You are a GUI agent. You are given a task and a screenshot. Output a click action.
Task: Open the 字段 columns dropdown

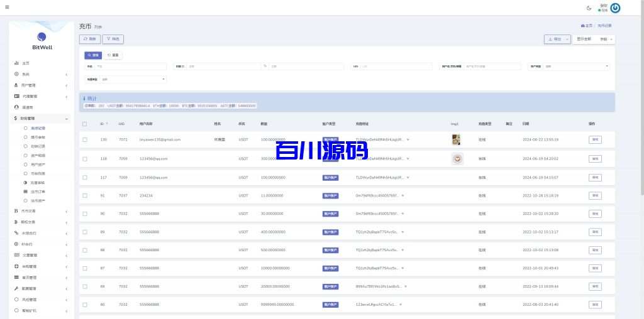[x=607, y=39]
